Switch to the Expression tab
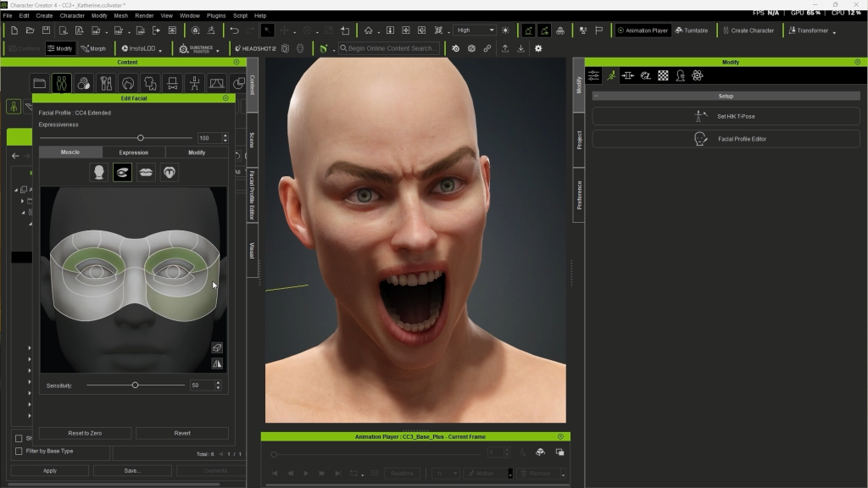Viewport: 868px width, 488px height. pos(133,152)
